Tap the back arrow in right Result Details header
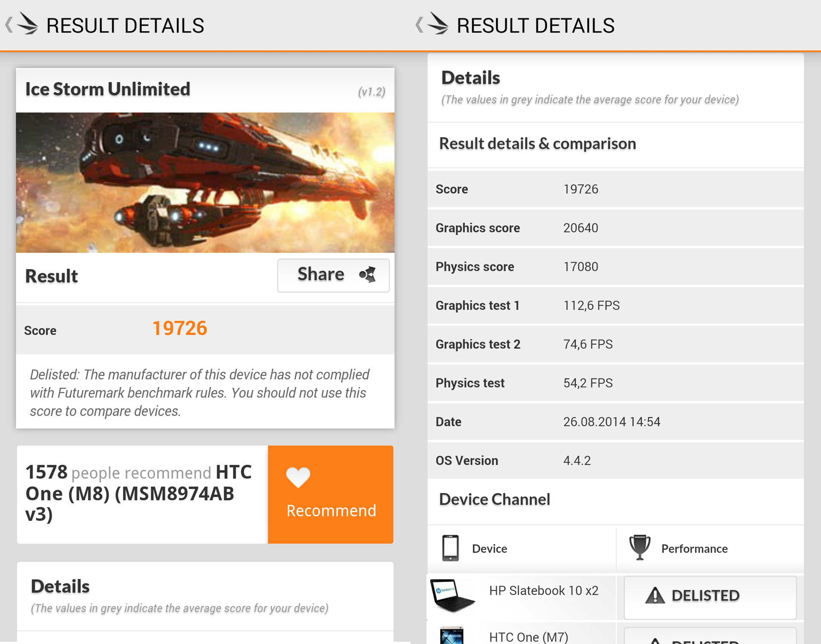 point(419,24)
